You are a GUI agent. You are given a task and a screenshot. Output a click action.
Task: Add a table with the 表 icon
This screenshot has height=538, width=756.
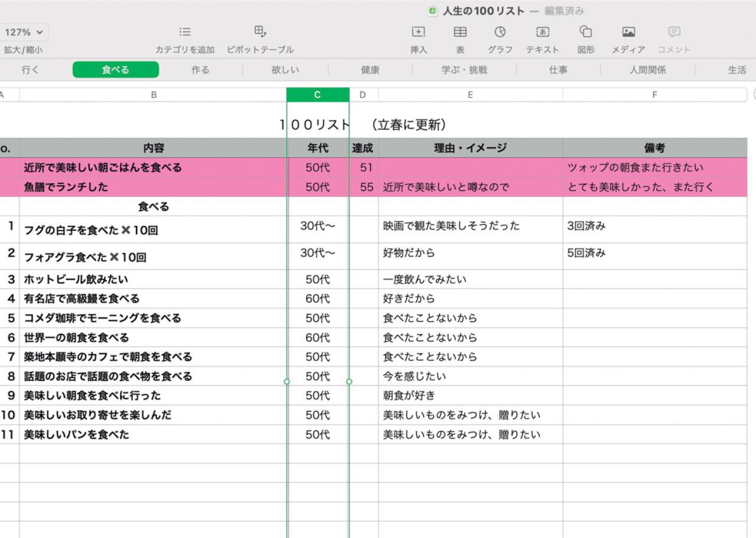pyautogui.click(x=459, y=32)
